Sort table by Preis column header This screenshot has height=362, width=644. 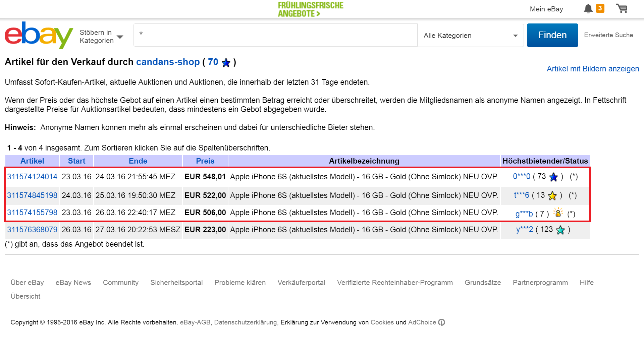pyautogui.click(x=205, y=161)
